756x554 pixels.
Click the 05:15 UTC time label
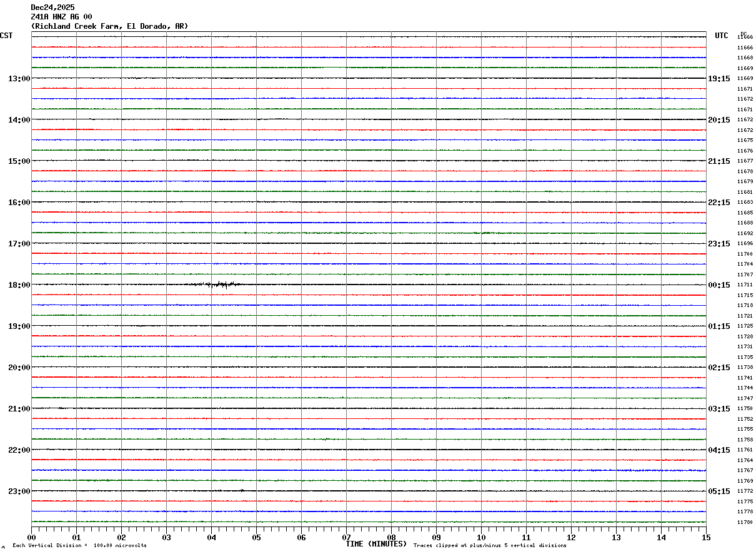tap(719, 491)
